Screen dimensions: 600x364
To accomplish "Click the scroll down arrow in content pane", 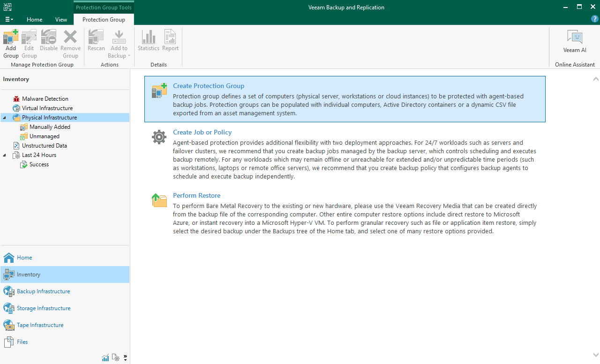I will coord(596,355).
